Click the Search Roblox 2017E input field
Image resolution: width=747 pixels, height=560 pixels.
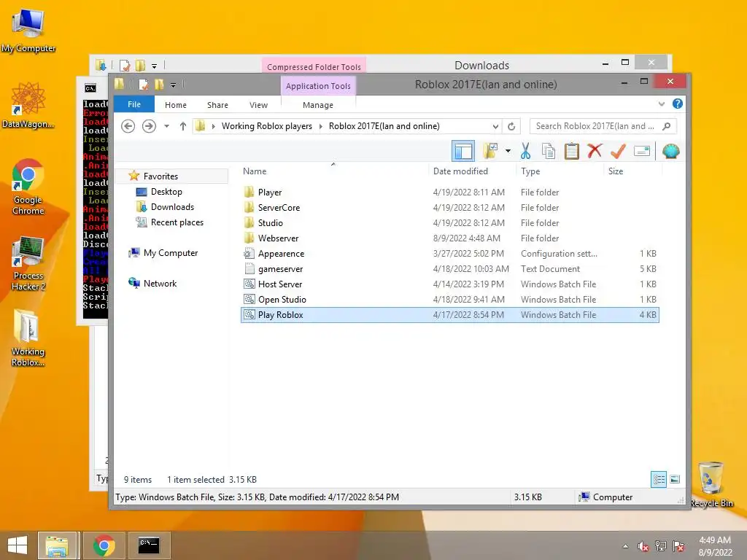click(595, 126)
